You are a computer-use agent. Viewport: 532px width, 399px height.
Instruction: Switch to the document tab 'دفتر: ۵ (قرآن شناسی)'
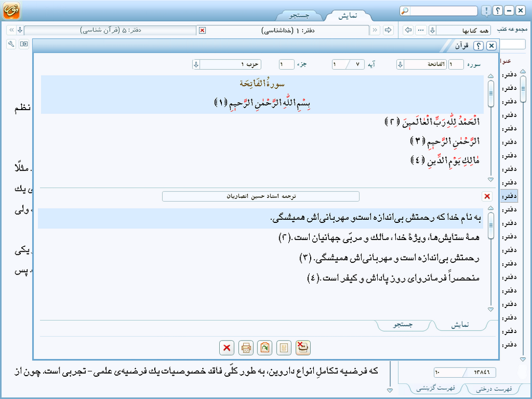point(110,30)
